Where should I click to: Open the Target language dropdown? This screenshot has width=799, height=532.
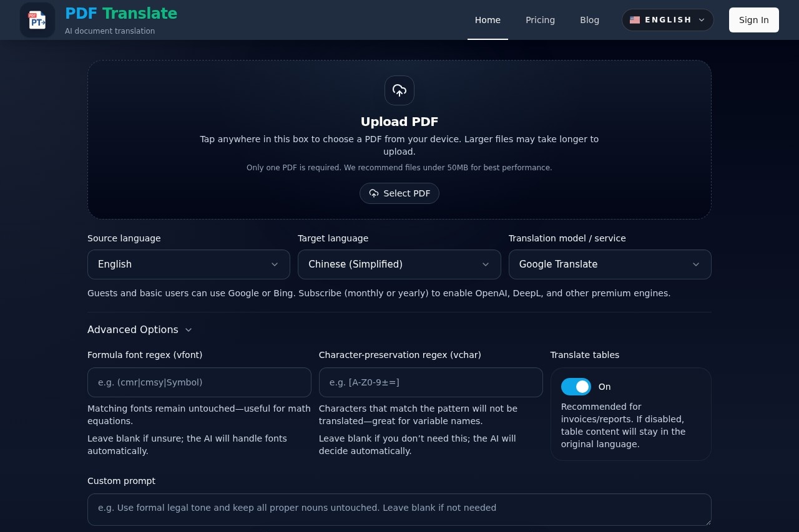point(399,264)
